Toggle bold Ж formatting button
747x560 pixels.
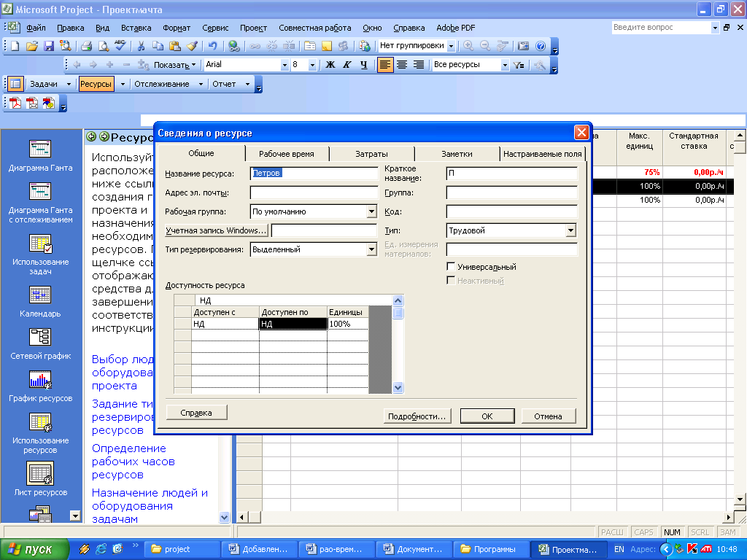tap(330, 65)
